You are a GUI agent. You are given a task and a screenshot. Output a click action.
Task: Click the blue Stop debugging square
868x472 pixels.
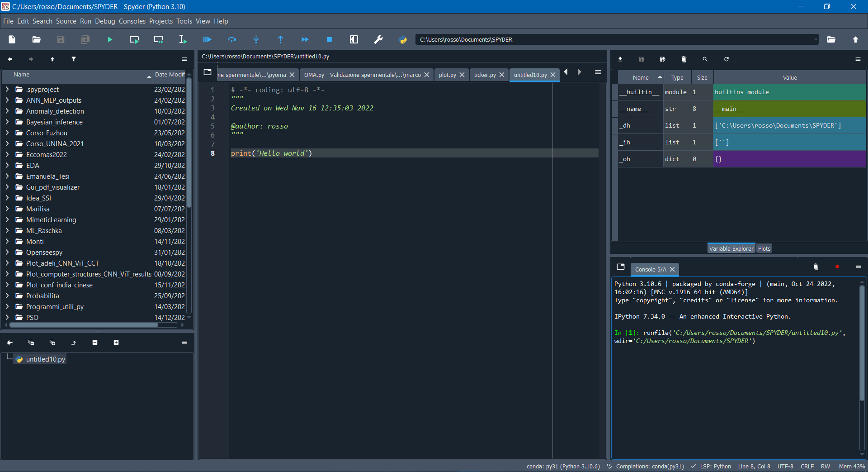[x=329, y=40]
